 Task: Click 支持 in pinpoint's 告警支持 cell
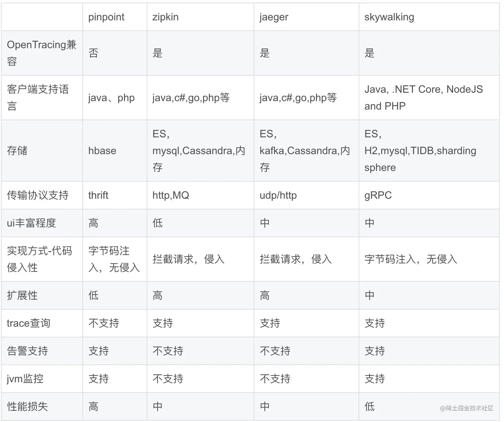[x=98, y=351]
